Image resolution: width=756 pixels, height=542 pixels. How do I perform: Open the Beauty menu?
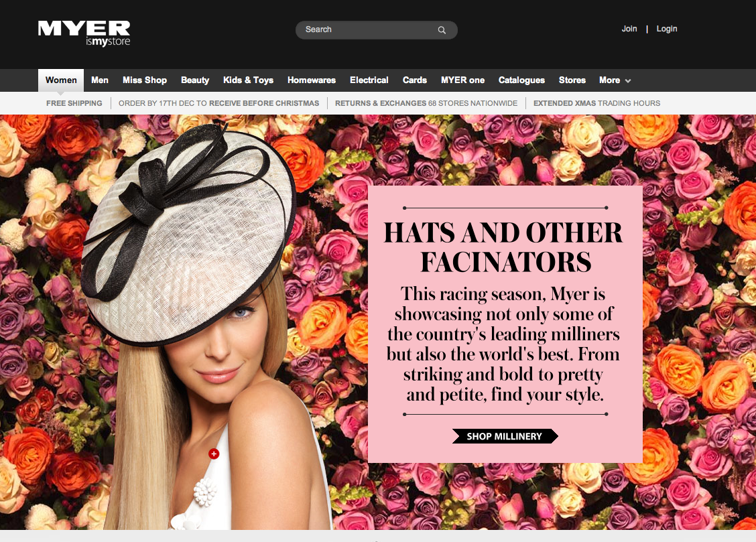coord(195,80)
